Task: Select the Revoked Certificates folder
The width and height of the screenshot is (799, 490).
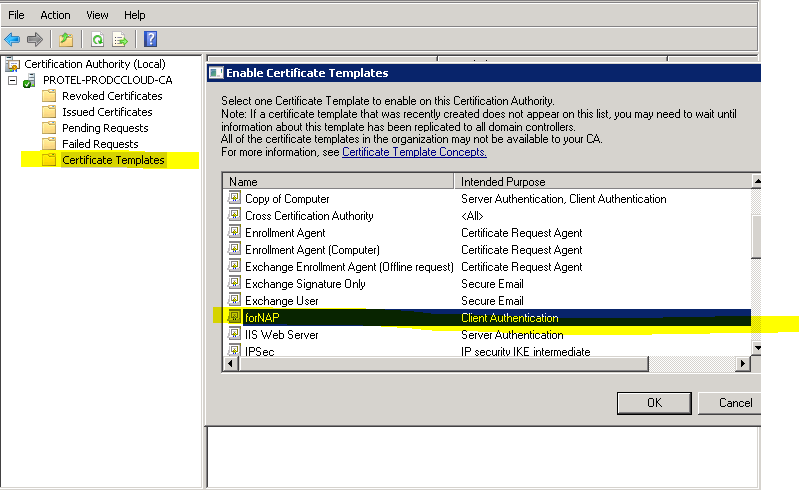Action: click(111, 96)
